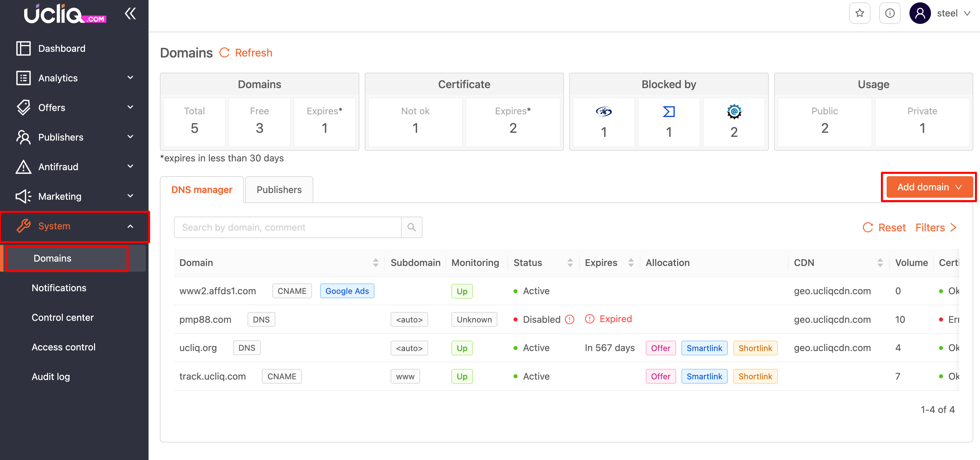Click the search magnifier icon
The image size is (980, 460).
[x=411, y=227]
